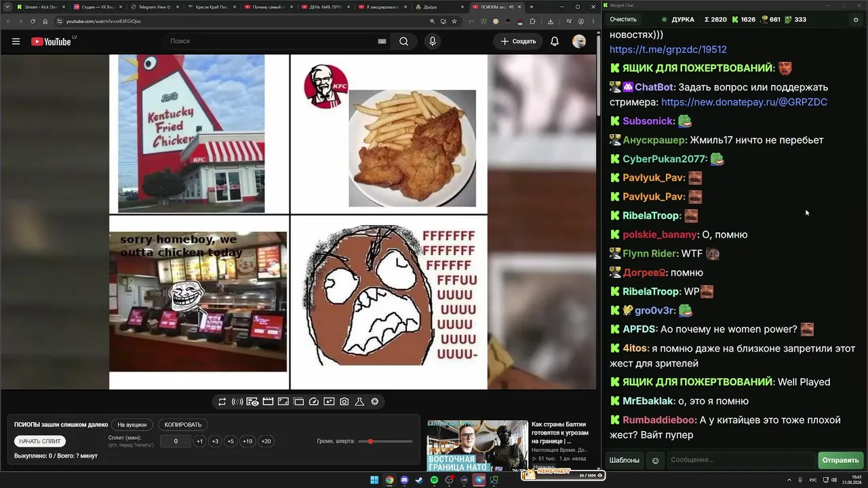Click the broadcast signal icon under the video
Screen dimensions: 868x488
pyautogui.click(x=237, y=402)
